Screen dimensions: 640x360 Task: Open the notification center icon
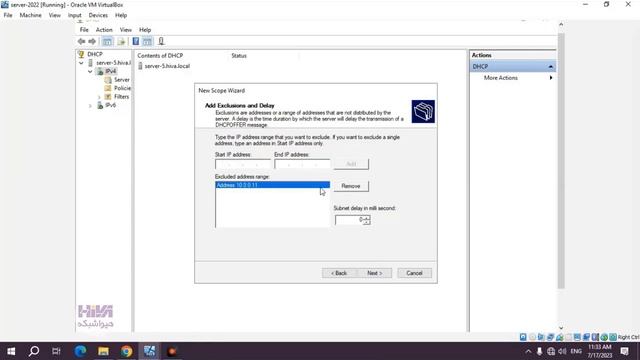pos(624,351)
